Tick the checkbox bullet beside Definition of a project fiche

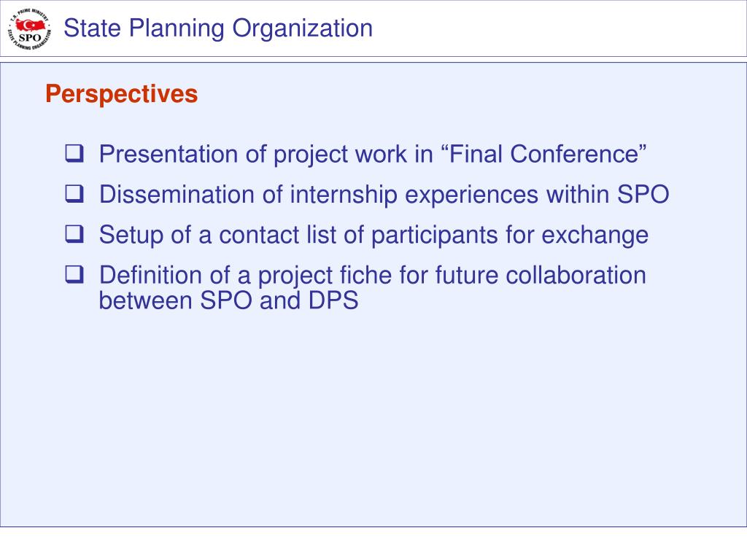pyautogui.click(x=74, y=274)
